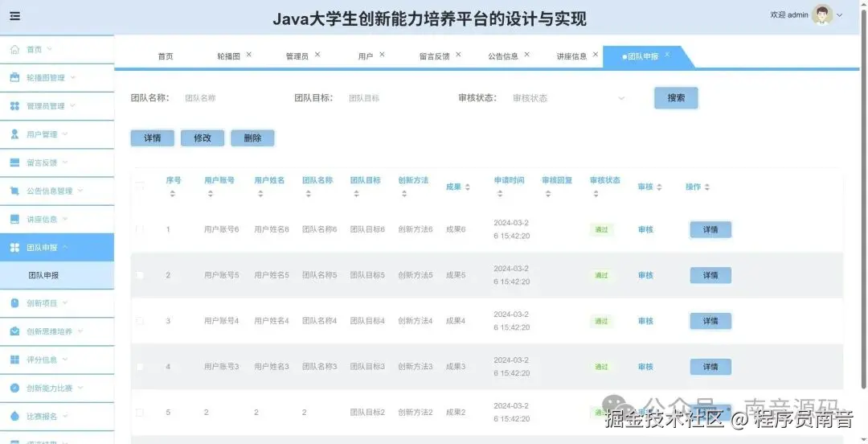Expand the 公告信息管理 sidebar menu
The width and height of the screenshot is (868, 444).
click(81, 191)
